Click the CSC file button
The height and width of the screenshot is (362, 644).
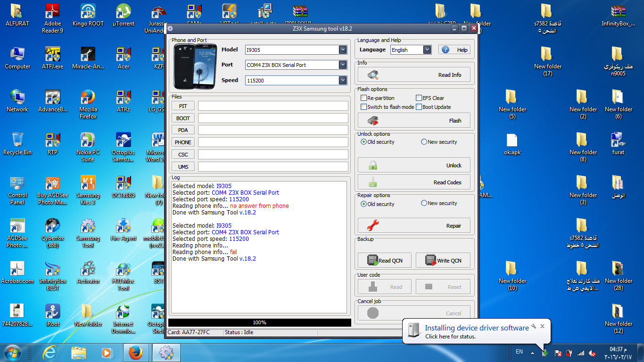click(x=183, y=155)
